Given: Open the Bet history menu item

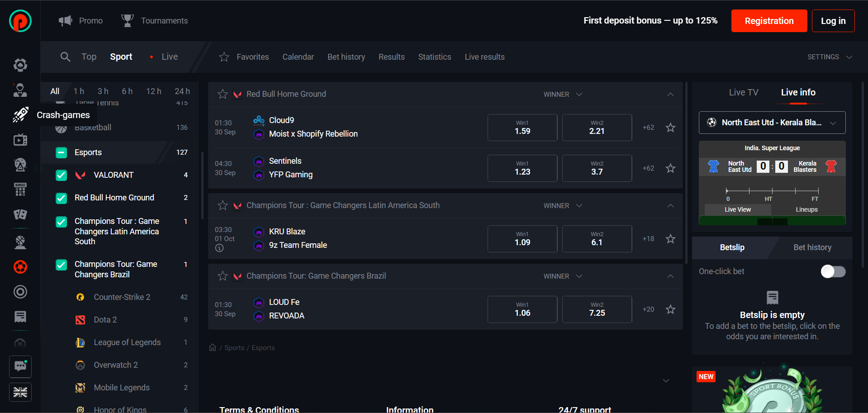Looking at the screenshot, I should [346, 57].
